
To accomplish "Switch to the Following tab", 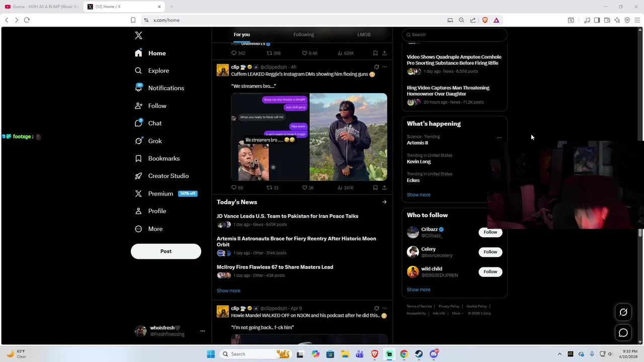I will coord(303,35).
